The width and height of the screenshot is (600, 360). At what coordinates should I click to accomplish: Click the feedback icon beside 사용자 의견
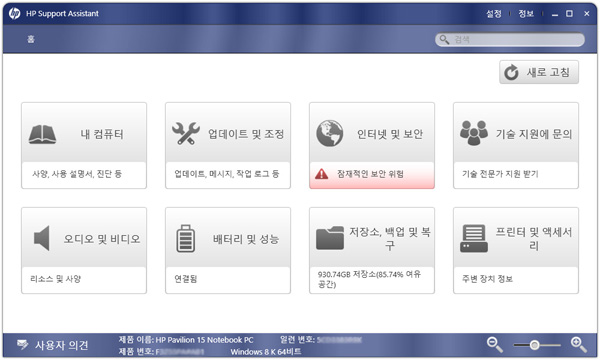[x=23, y=345]
